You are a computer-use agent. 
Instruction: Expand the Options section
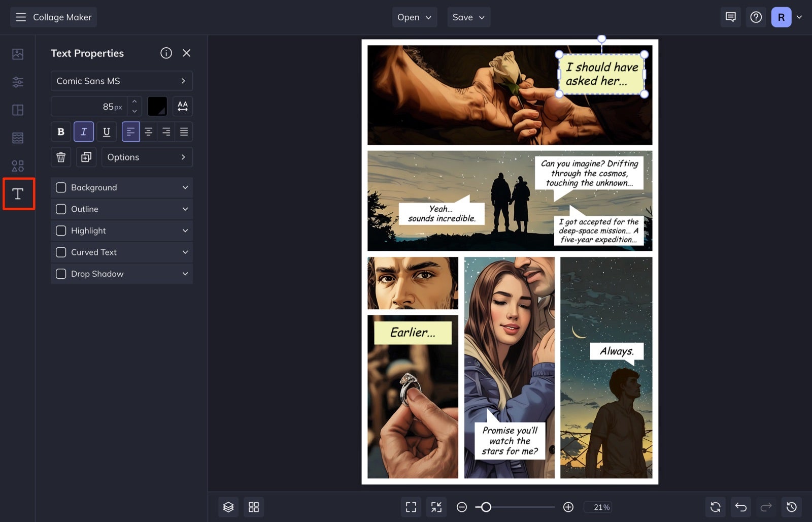click(147, 157)
